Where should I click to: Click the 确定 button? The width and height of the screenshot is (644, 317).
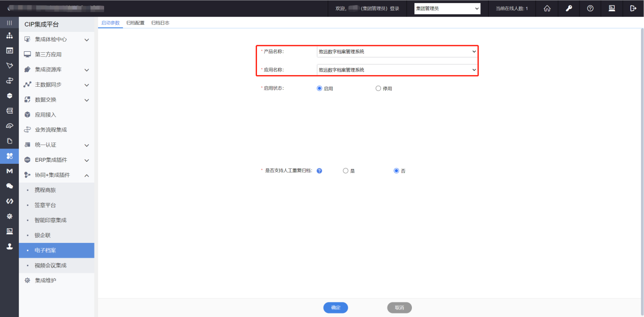336,308
